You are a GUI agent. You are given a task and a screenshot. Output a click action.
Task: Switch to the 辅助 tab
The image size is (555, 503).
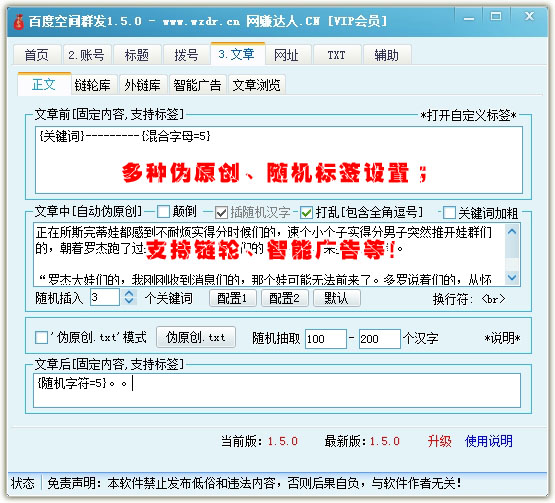(387, 55)
